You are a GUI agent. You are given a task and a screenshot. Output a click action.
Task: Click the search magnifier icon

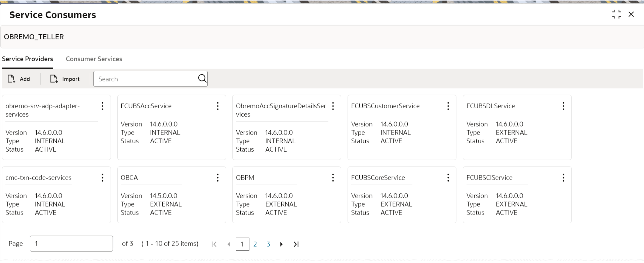coord(202,79)
